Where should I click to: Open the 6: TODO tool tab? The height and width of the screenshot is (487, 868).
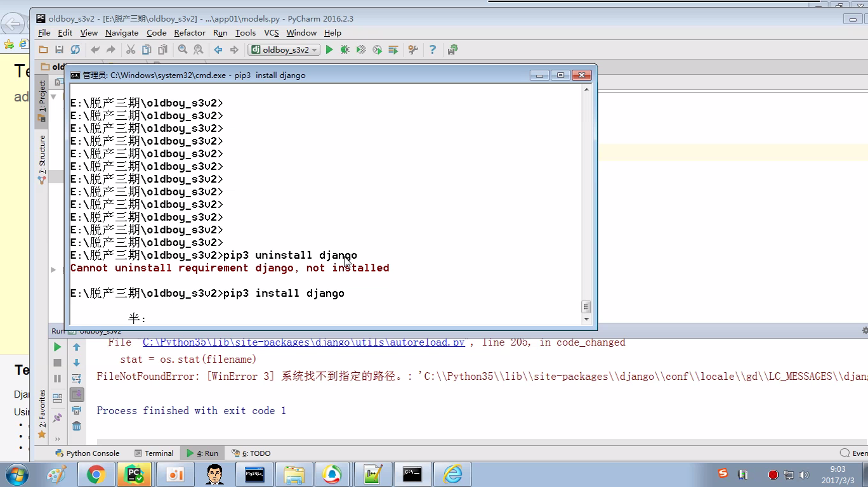pos(251,453)
